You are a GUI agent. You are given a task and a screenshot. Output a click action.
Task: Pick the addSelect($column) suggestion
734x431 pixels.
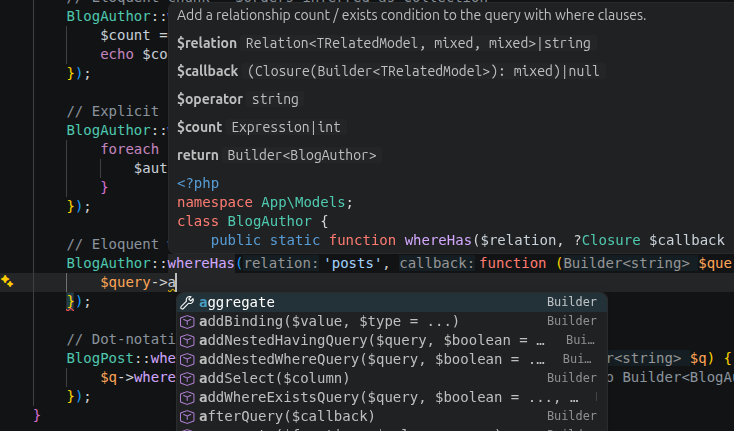(392, 378)
